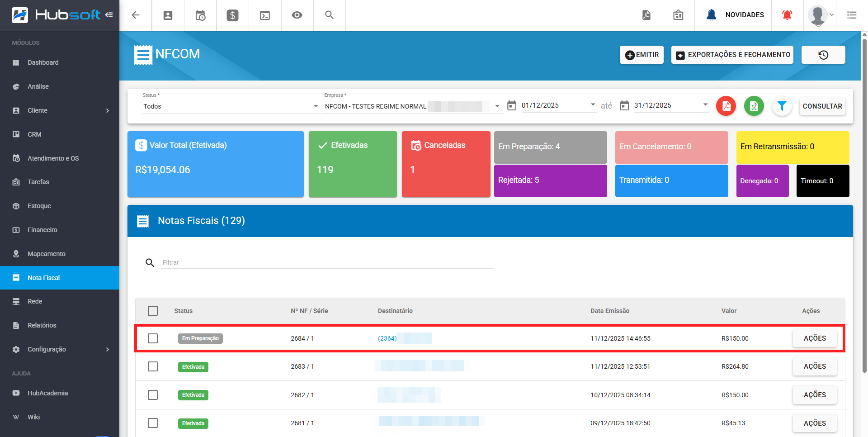Open start date calendar picker icon
Viewport: 868px width, 437px height.
click(x=512, y=105)
